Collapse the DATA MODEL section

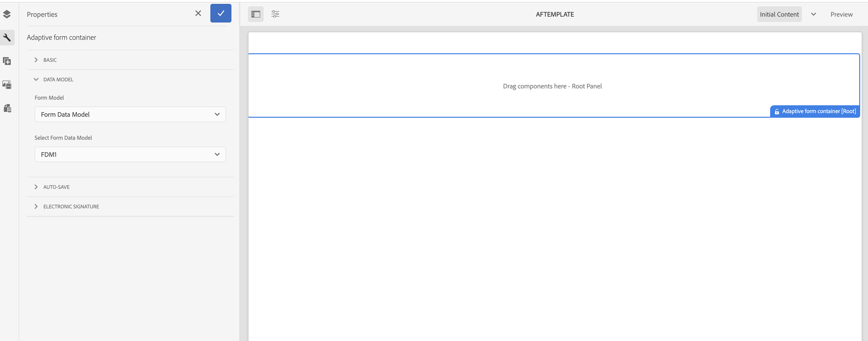(58, 80)
